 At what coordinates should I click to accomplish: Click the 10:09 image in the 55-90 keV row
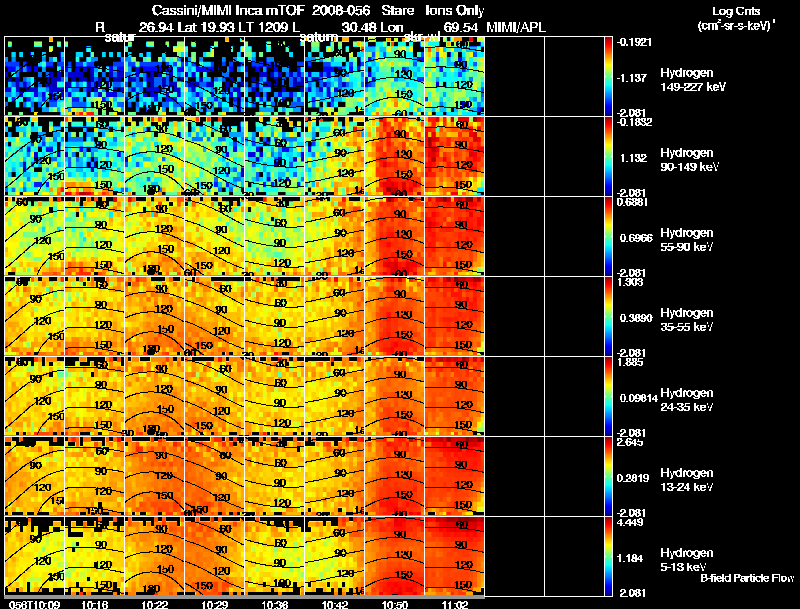point(34,236)
